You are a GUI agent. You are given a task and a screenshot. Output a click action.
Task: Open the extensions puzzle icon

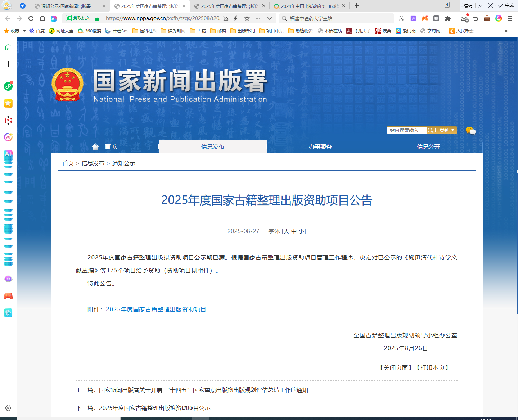click(448, 18)
